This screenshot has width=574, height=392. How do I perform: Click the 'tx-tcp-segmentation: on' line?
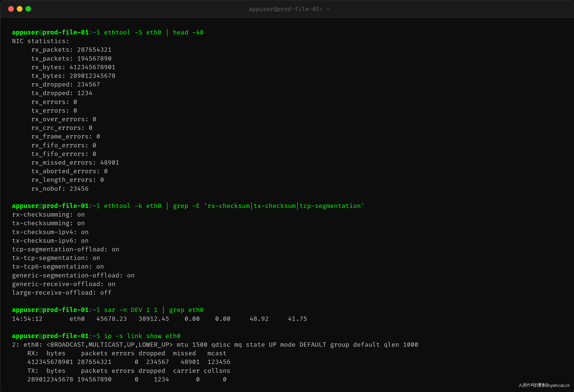coord(56,258)
